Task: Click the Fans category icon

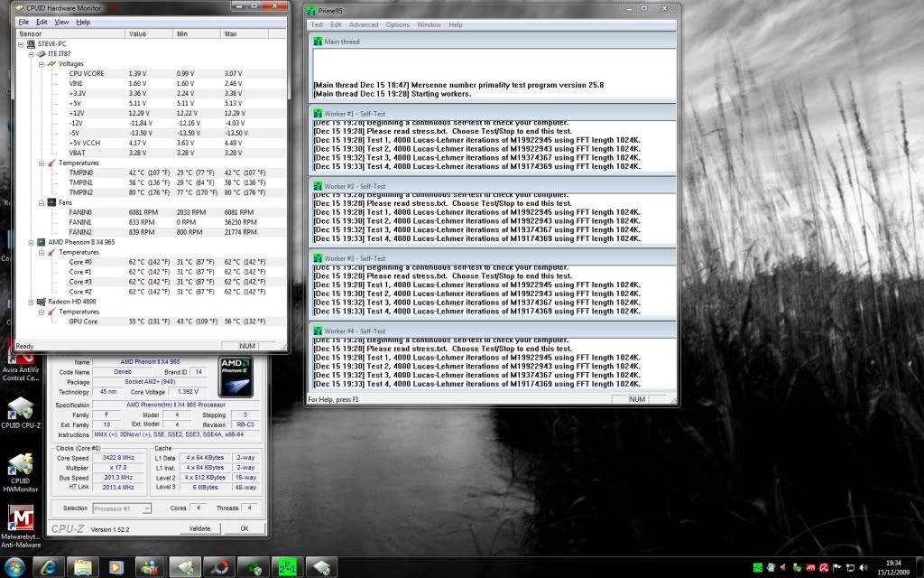Action: [x=51, y=202]
